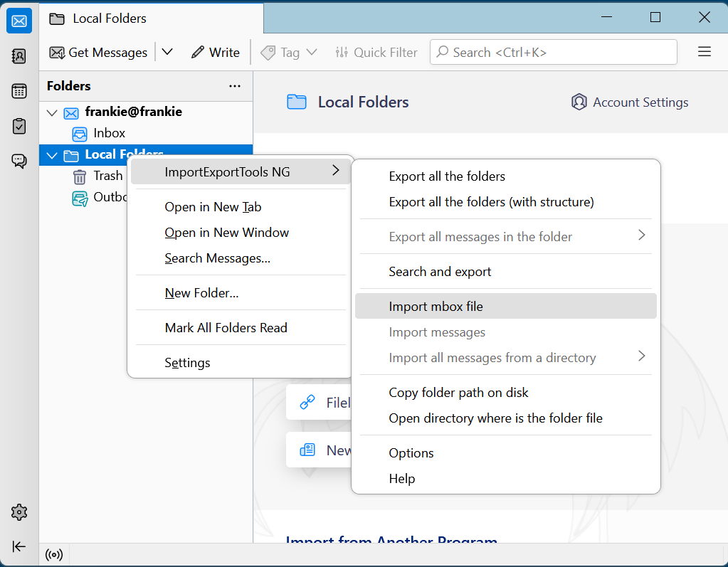This screenshot has height=567, width=728.
Task: Open Folders pane options ellipsis
Action: coord(235,86)
